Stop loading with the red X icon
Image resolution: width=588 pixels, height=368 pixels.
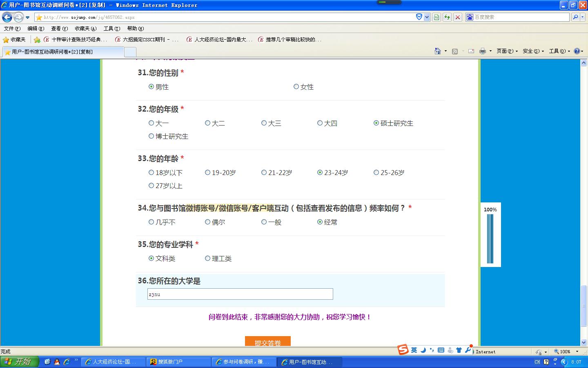pos(458,17)
